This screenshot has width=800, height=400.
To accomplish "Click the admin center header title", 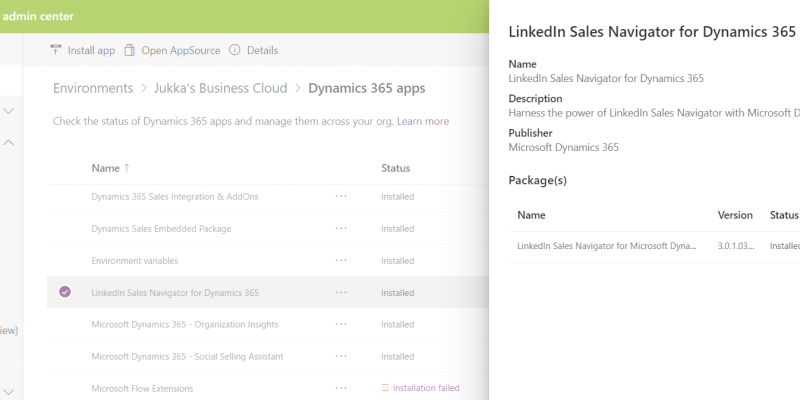I will click(x=38, y=16).
